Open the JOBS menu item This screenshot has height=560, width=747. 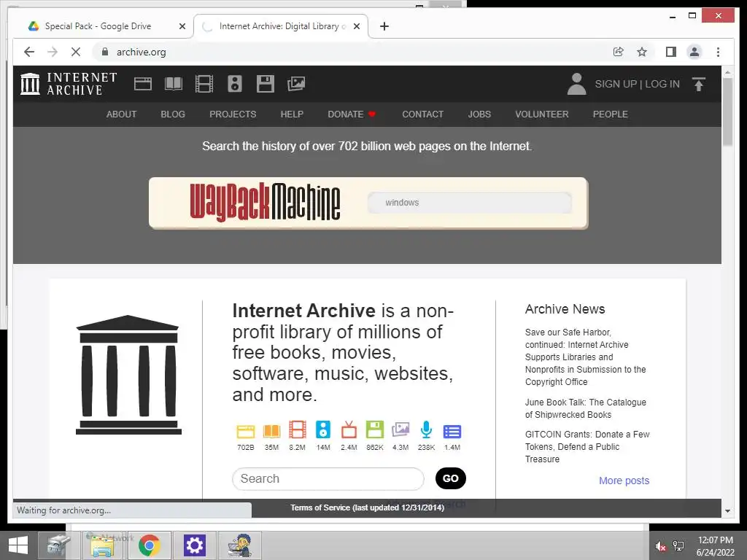(479, 114)
